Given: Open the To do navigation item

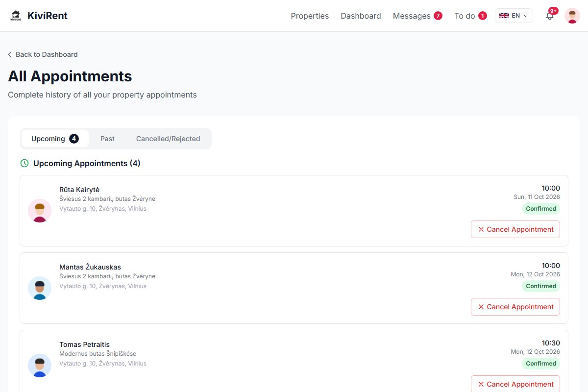Looking at the screenshot, I should [x=470, y=16].
